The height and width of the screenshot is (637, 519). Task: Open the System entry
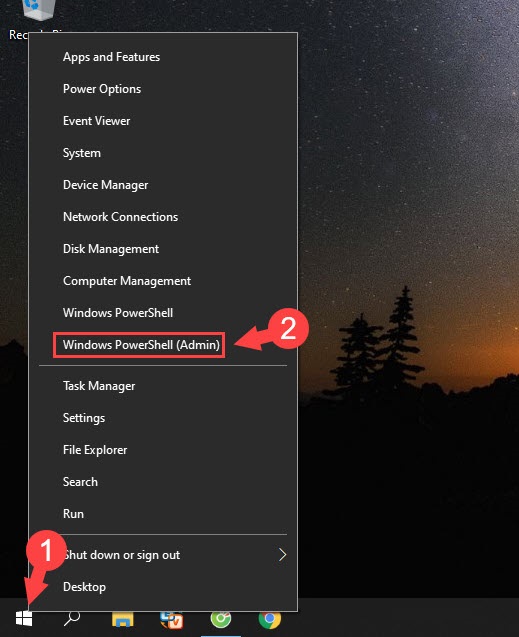(x=163, y=153)
